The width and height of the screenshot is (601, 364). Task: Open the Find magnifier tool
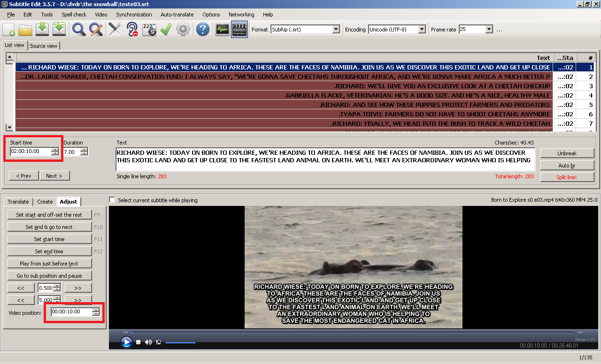[x=79, y=30]
